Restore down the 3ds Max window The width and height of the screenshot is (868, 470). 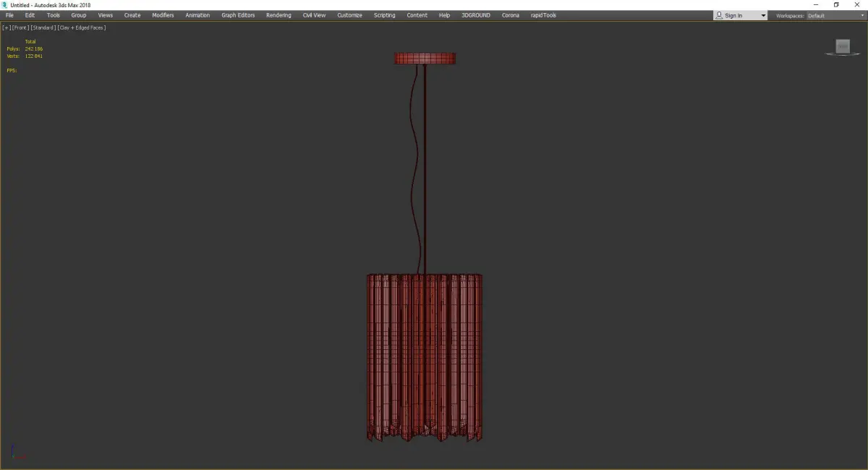coord(836,5)
